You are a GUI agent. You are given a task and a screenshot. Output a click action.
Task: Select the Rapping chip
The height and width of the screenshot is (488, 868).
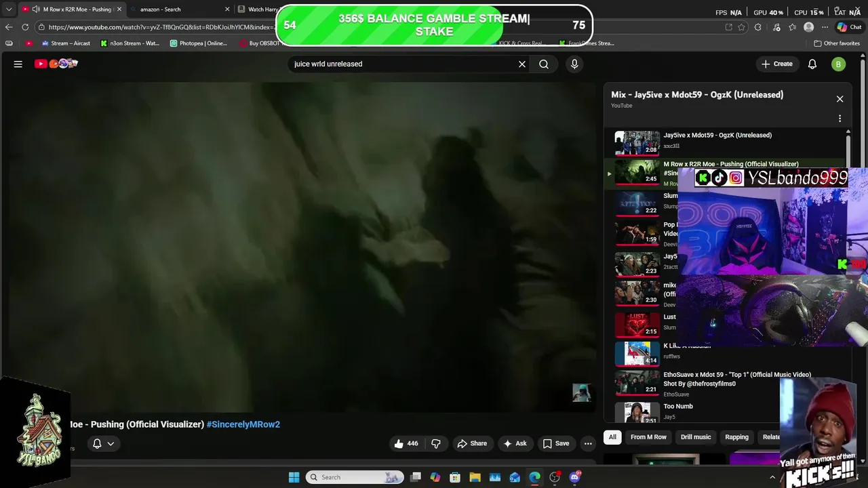[736, 437]
